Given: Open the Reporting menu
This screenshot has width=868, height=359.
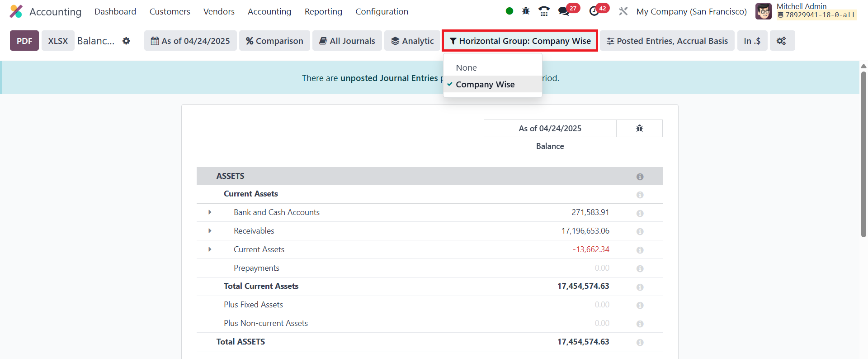Looking at the screenshot, I should [x=323, y=11].
